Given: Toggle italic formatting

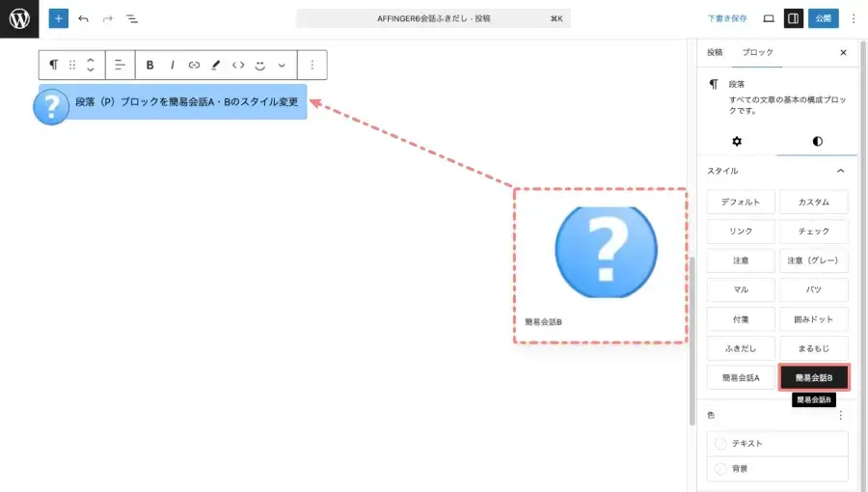Looking at the screenshot, I should [173, 65].
